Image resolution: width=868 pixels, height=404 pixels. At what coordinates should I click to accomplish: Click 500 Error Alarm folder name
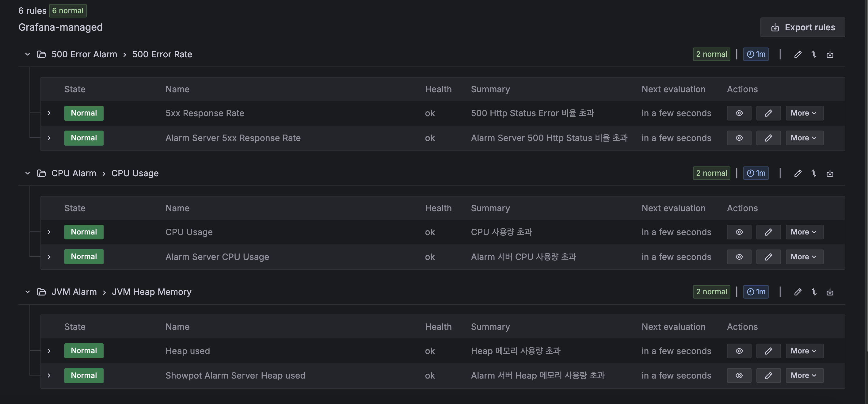[x=84, y=54]
